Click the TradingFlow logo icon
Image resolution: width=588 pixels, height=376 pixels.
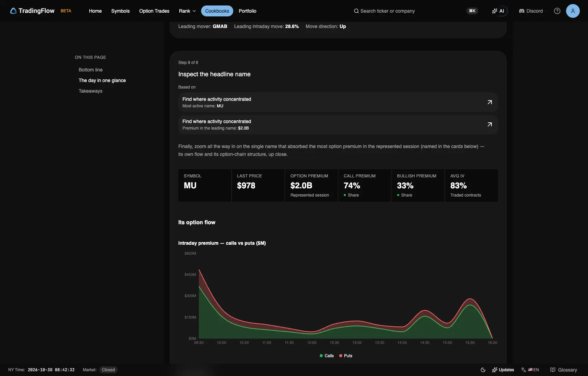click(x=13, y=11)
